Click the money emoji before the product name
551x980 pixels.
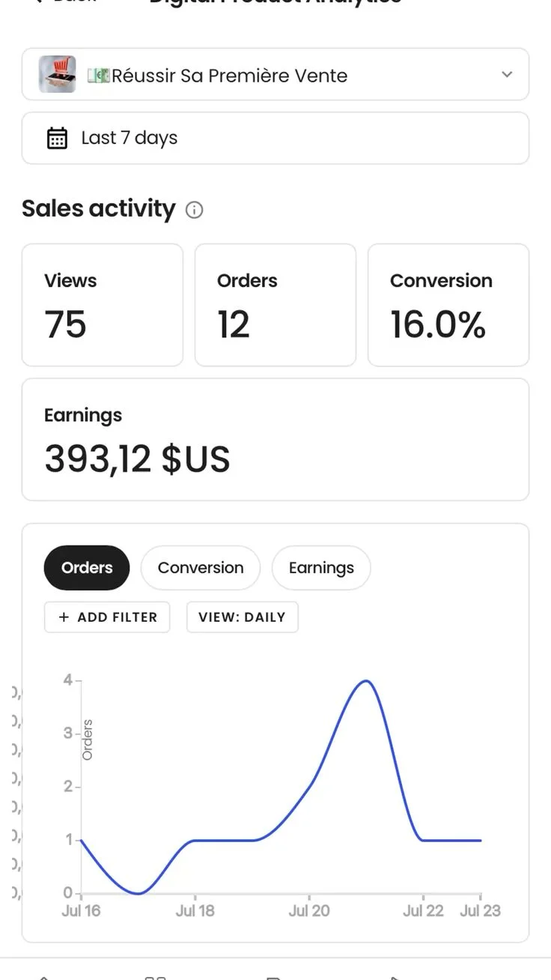pyautogui.click(x=99, y=75)
